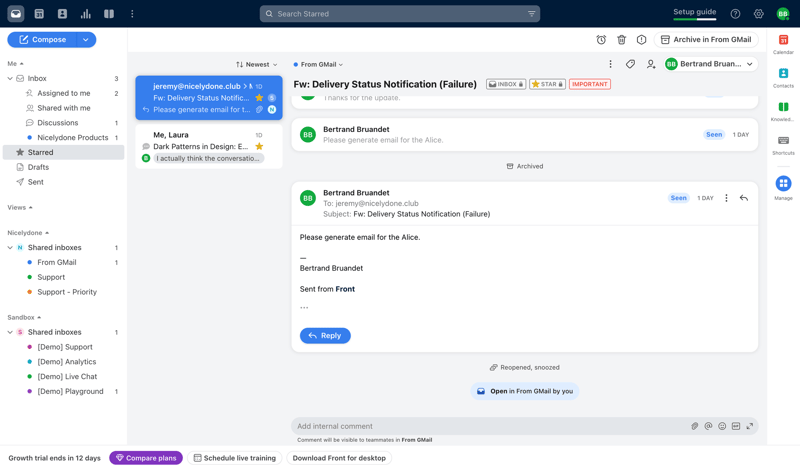Expand collapsed message 'Please generate email for the Alice'
Screen dimensions: 800x470
pos(524,135)
